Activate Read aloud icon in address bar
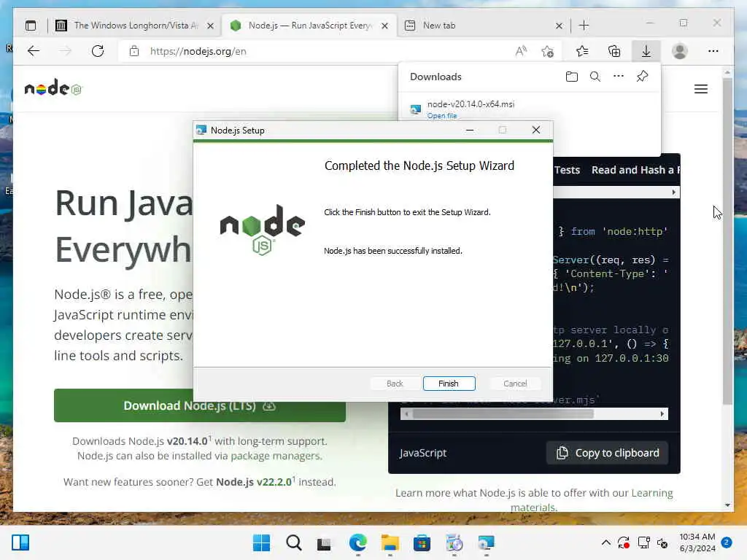The image size is (747, 560). pyautogui.click(x=521, y=51)
